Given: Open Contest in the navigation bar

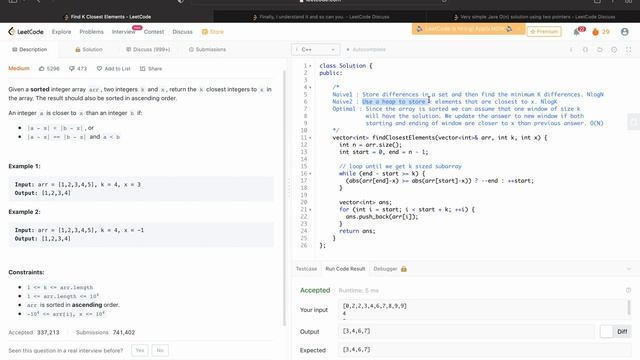Looking at the screenshot, I should 154,31.
